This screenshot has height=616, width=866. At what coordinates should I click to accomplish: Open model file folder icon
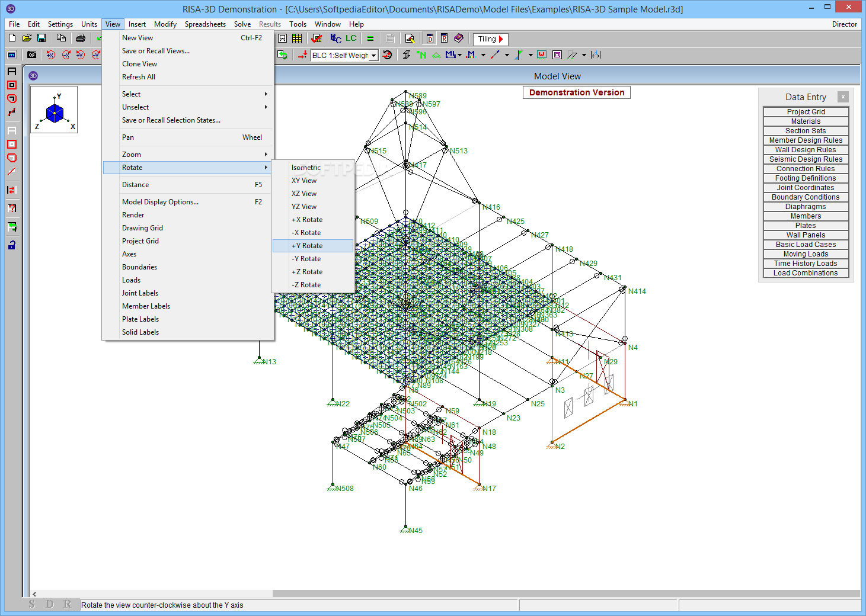[27, 38]
